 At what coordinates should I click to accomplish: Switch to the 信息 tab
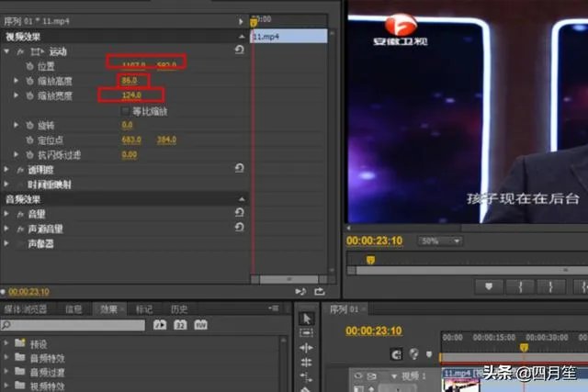click(x=73, y=309)
